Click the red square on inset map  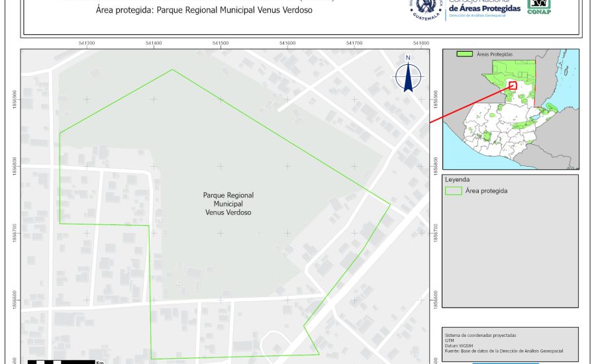pyautogui.click(x=513, y=85)
